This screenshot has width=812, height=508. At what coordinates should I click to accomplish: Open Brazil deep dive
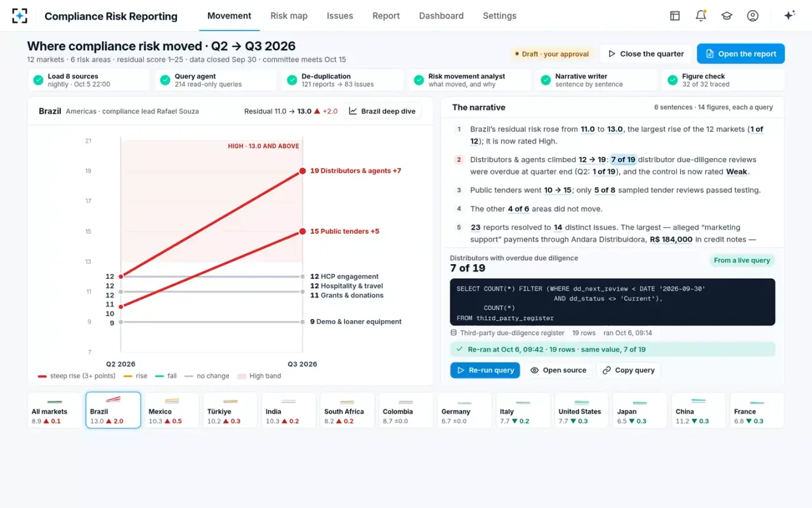pyautogui.click(x=383, y=111)
